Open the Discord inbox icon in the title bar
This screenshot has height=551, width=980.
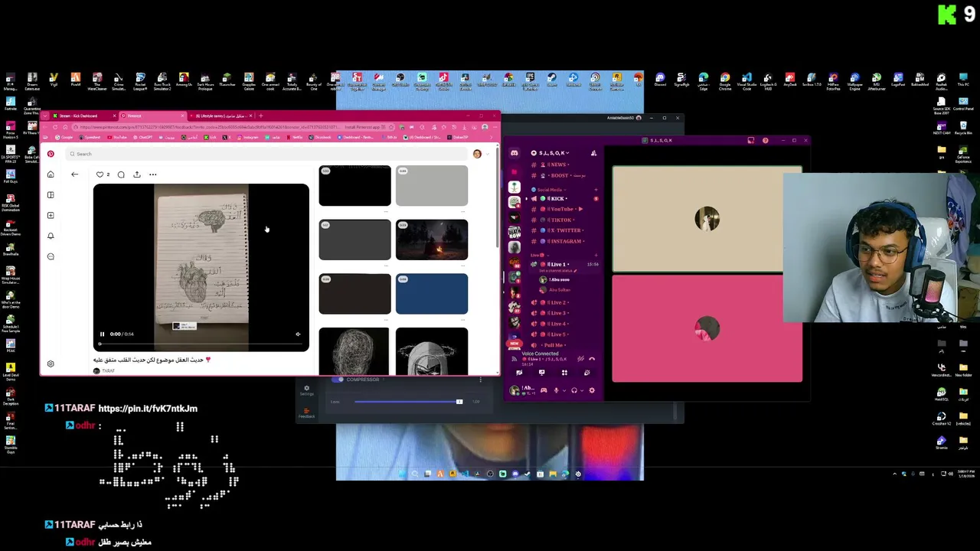751,140
